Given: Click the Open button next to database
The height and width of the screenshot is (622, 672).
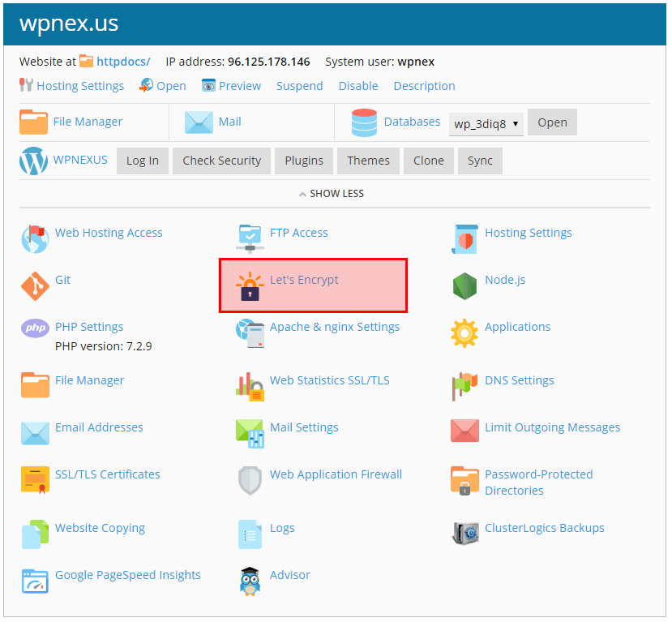Looking at the screenshot, I should click(553, 122).
